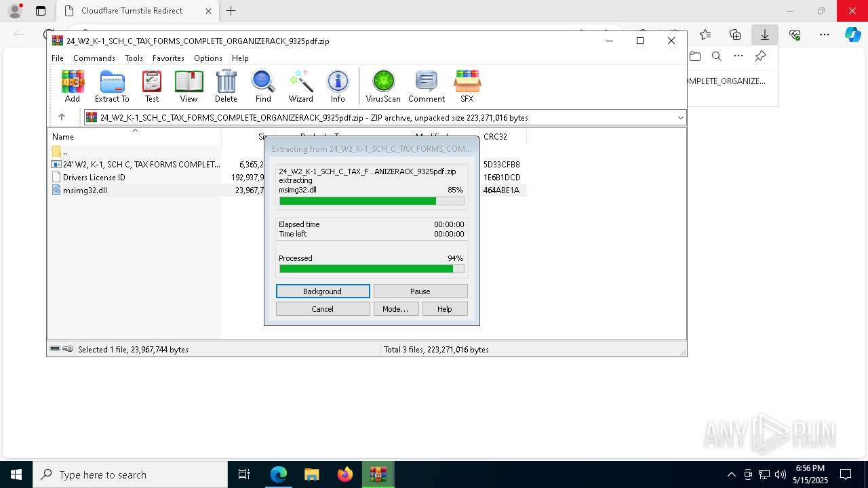This screenshot has width=868, height=488.
Task: Show hidden system tray icons chevron
Action: coord(731,474)
